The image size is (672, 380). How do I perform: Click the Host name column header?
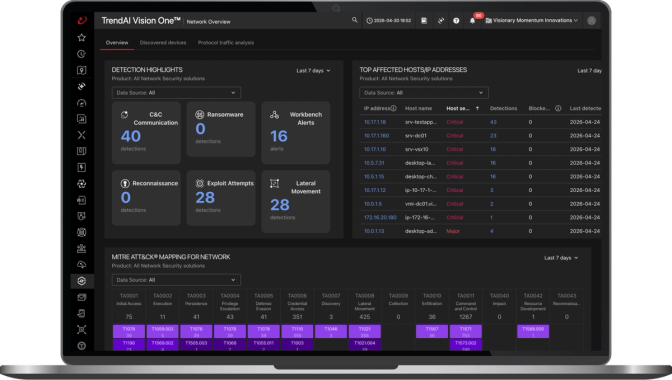419,108
